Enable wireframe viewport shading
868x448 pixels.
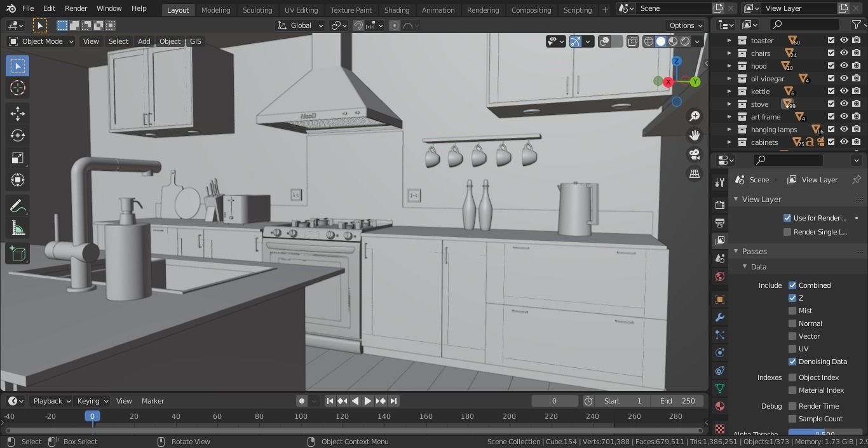tap(649, 41)
